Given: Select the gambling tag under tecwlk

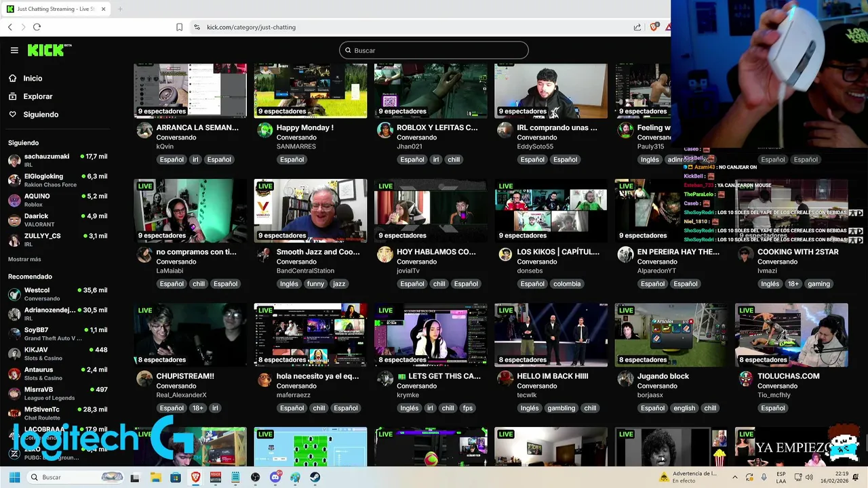Looking at the screenshot, I should 561,408.
